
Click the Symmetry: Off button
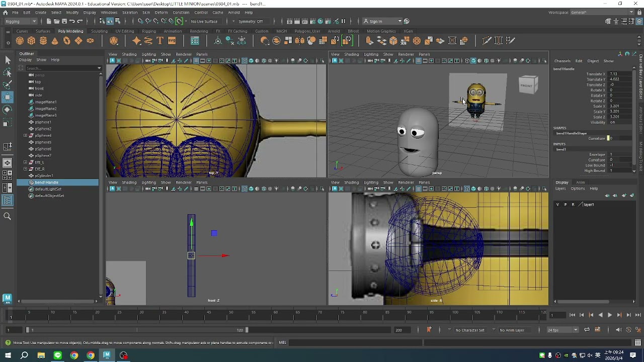[251, 21]
